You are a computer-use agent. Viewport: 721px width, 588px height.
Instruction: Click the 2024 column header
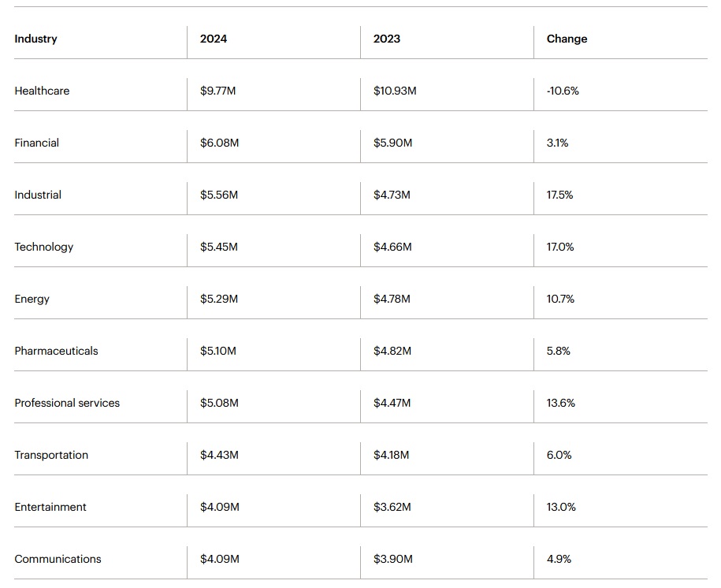pos(214,39)
